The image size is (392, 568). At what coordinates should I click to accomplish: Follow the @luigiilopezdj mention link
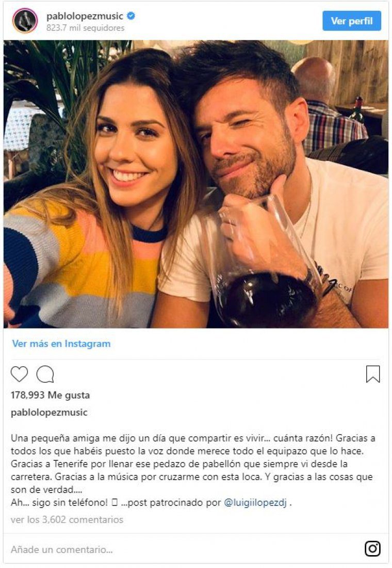coord(255,502)
